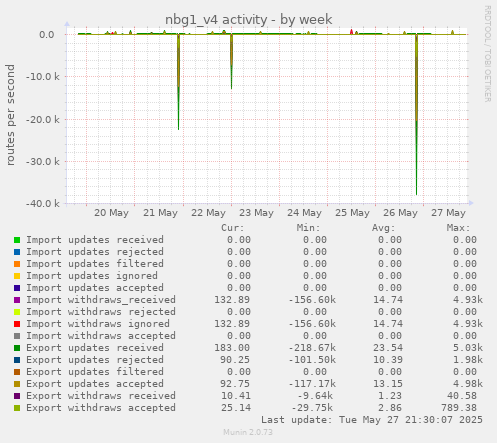This screenshot has height=443, width=497.
Task: Click the 'Import updates filtered' legend label
Action: 95,264
